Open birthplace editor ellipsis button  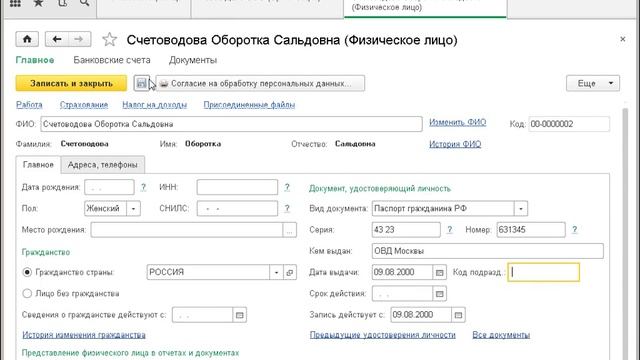289,230
